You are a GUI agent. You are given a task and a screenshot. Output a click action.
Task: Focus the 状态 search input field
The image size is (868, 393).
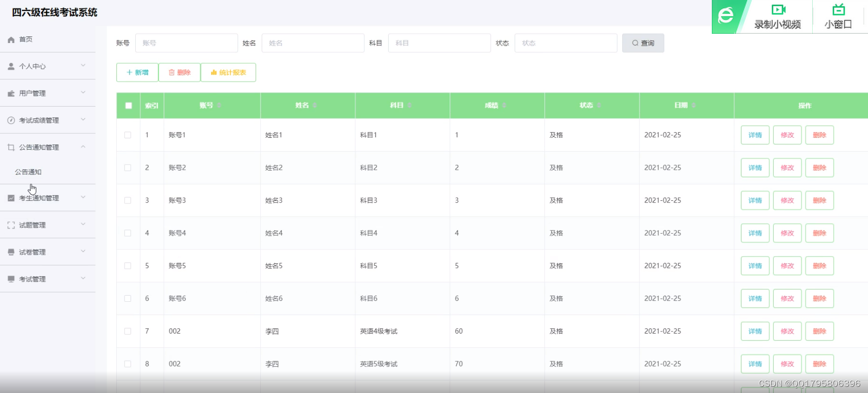click(x=566, y=43)
